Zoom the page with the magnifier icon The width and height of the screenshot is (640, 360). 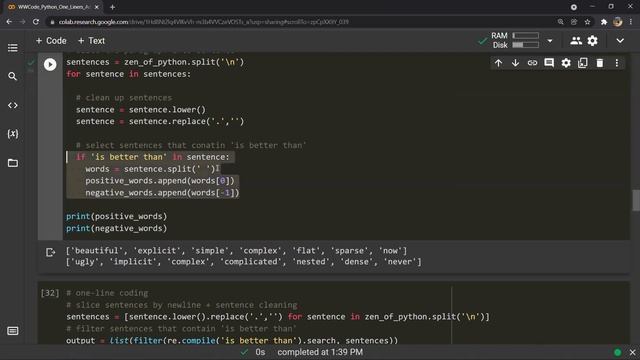pos(560,22)
